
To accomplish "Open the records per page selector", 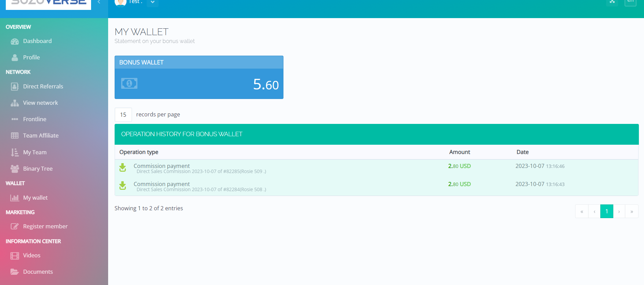I will click(x=123, y=115).
